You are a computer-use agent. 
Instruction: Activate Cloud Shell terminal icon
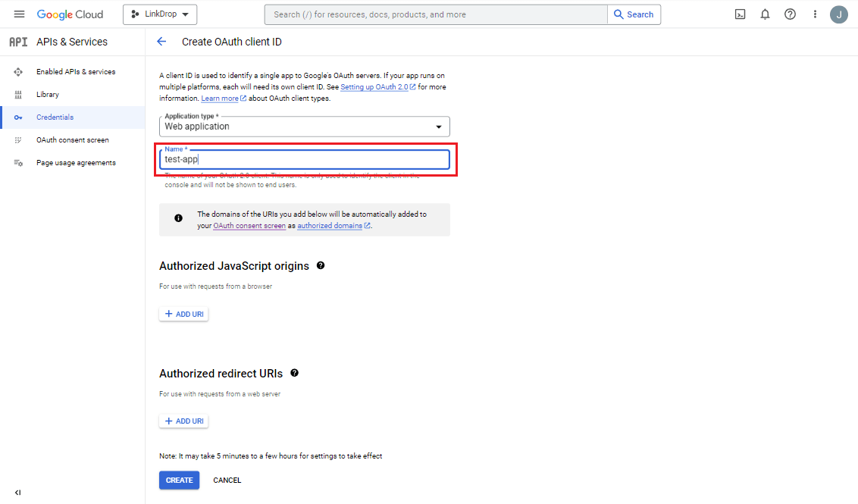point(741,14)
